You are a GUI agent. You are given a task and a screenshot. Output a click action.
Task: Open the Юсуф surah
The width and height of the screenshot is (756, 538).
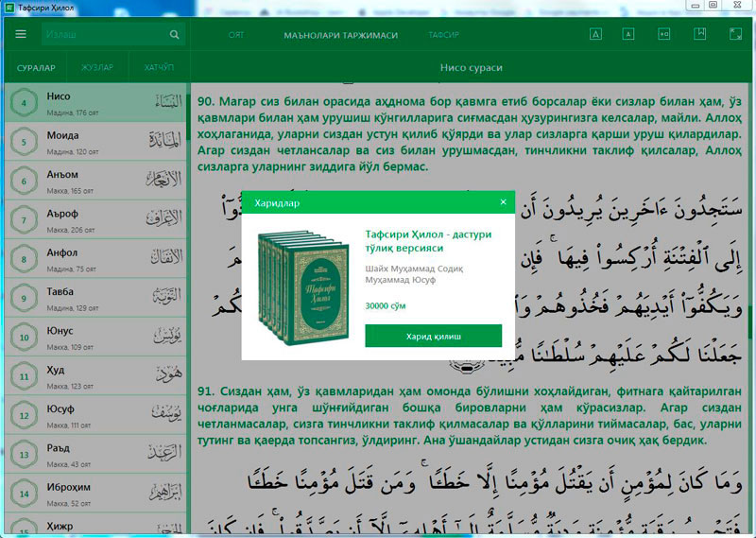94,414
